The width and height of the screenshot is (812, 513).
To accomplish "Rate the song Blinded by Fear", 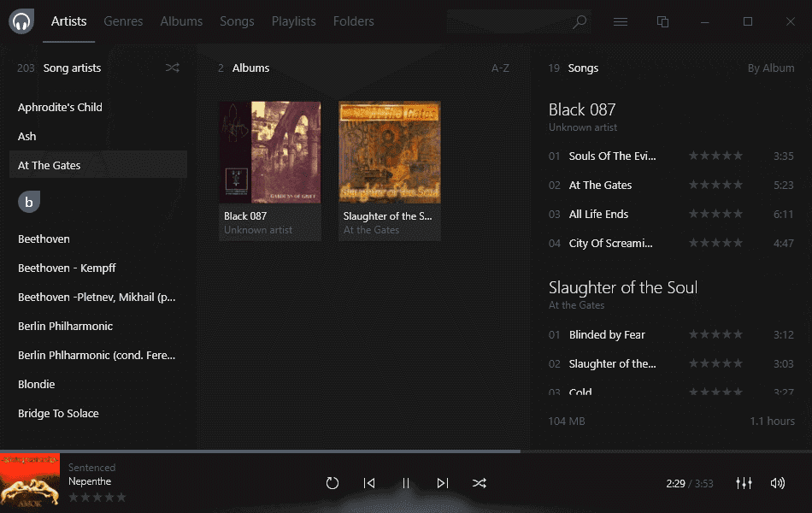I will tap(715, 334).
